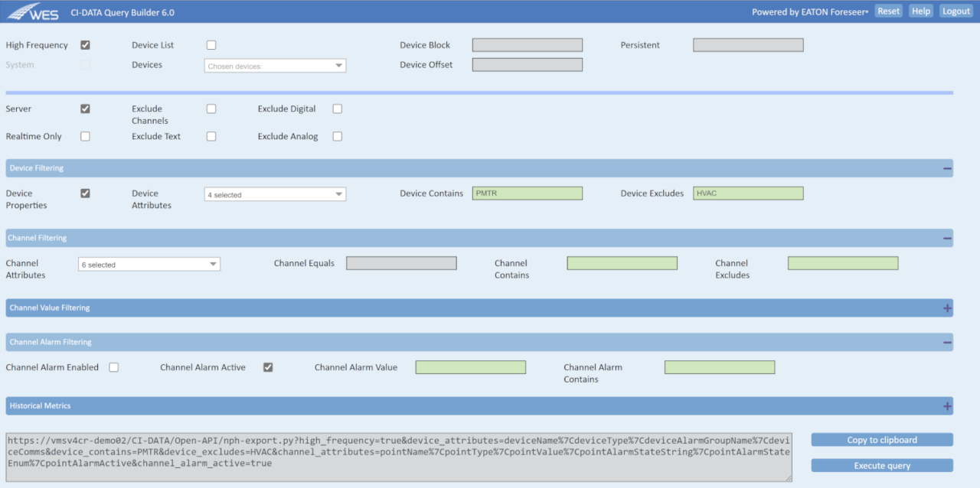The height and width of the screenshot is (488, 980).
Task: Click the WES logo
Action: [32, 11]
